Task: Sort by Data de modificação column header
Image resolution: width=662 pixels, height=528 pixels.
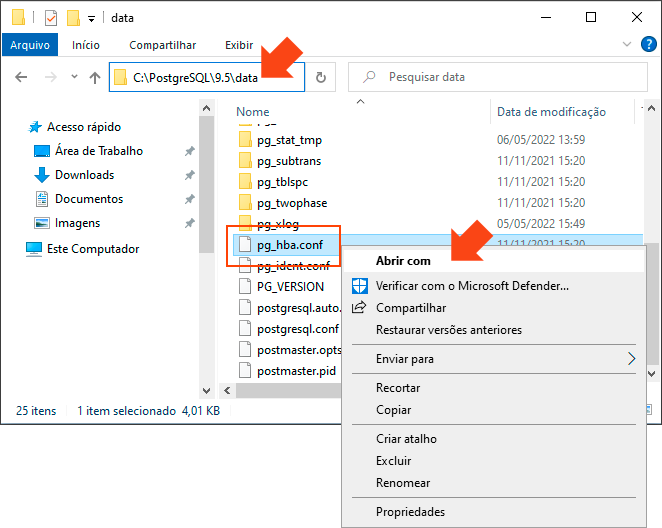Action: pyautogui.click(x=551, y=112)
